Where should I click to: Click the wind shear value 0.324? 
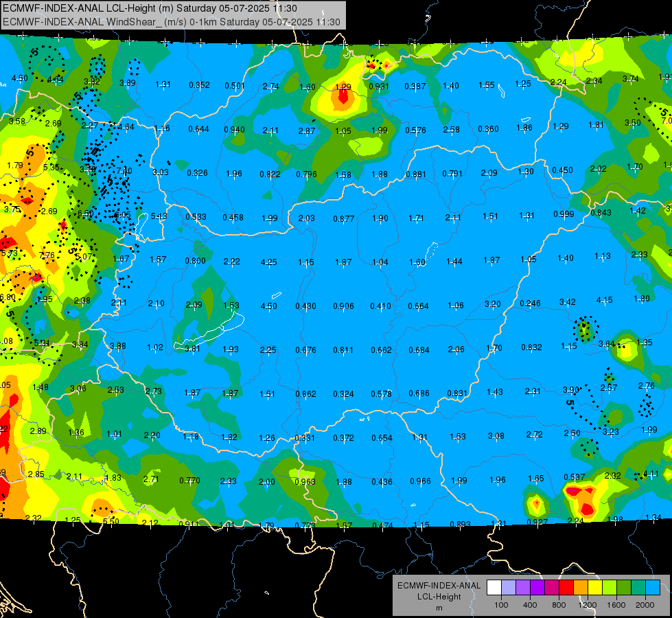click(x=344, y=393)
